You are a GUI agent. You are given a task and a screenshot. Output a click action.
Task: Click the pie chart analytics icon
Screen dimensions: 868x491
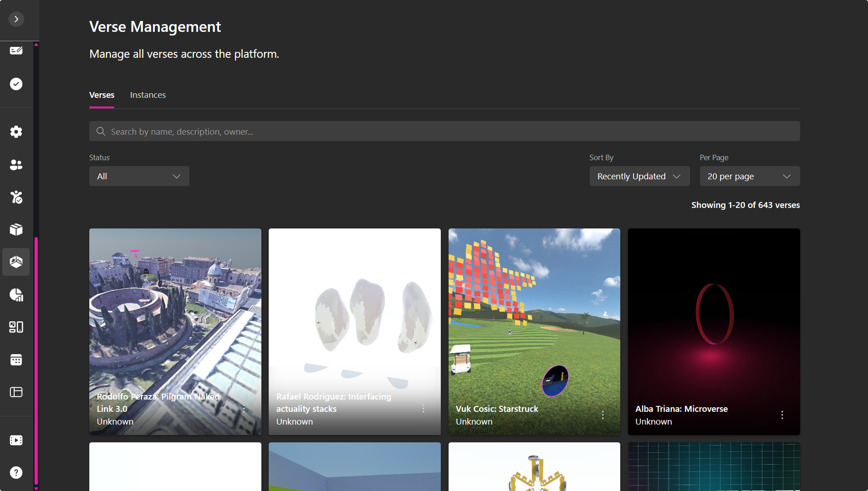[16, 295]
